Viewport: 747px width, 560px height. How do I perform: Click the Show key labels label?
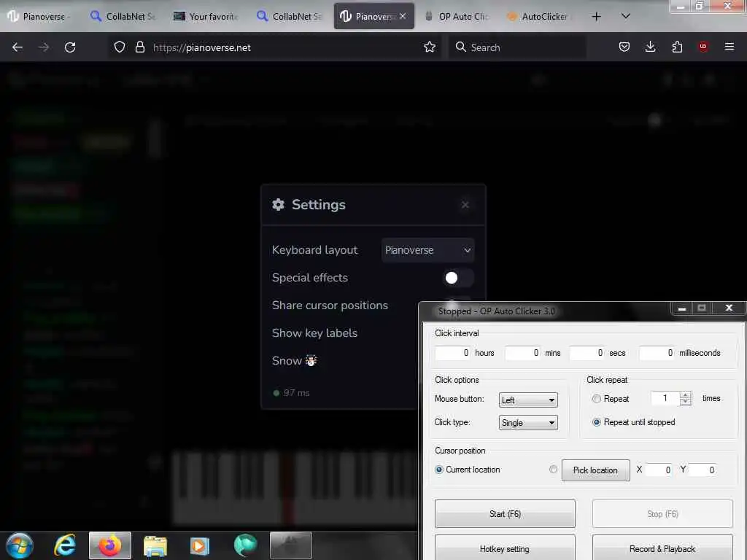314,332
